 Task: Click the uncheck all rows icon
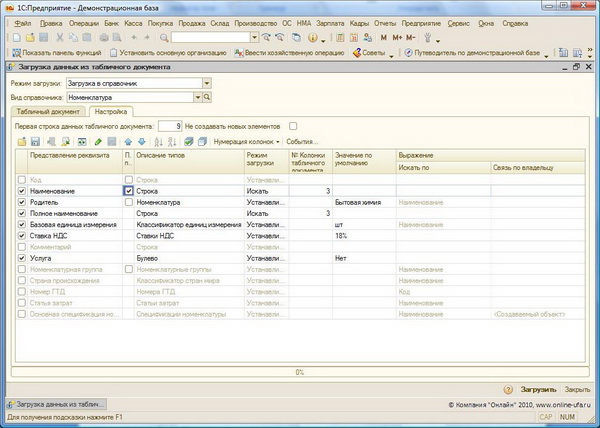pyautogui.click(x=202, y=142)
